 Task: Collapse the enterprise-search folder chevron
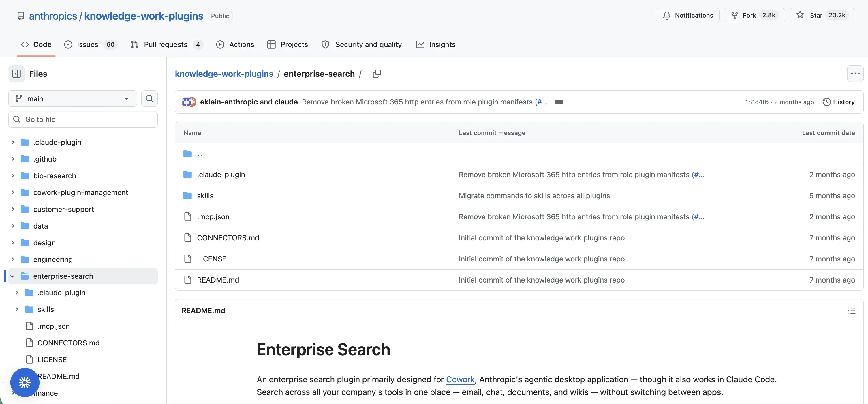point(12,276)
